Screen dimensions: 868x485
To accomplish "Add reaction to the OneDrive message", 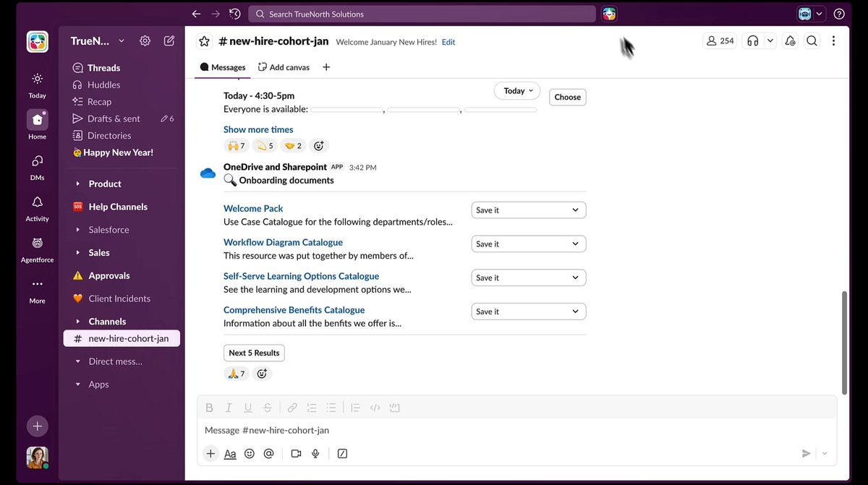I will click(x=262, y=374).
